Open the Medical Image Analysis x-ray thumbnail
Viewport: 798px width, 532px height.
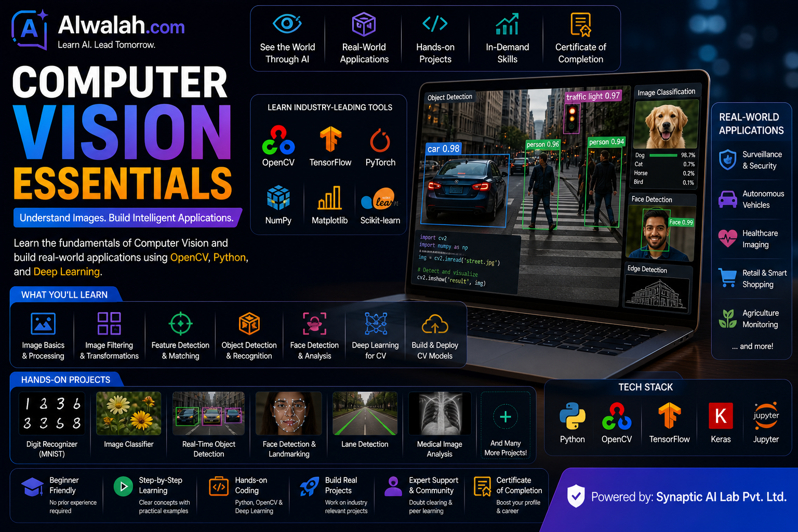click(440, 414)
